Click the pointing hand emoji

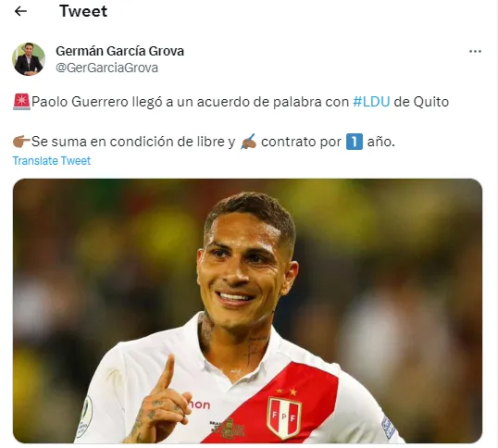(x=21, y=142)
